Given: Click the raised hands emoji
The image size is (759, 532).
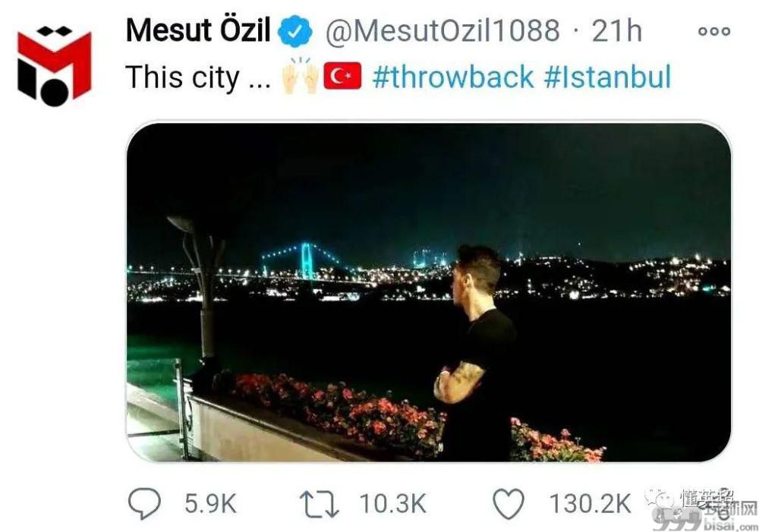Looking at the screenshot, I should click(x=301, y=76).
